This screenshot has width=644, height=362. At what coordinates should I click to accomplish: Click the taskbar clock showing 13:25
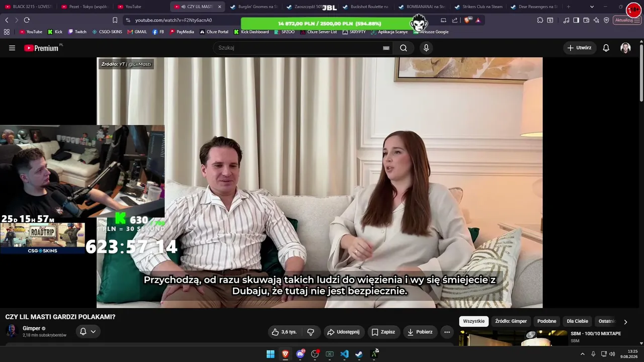point(629,354)
